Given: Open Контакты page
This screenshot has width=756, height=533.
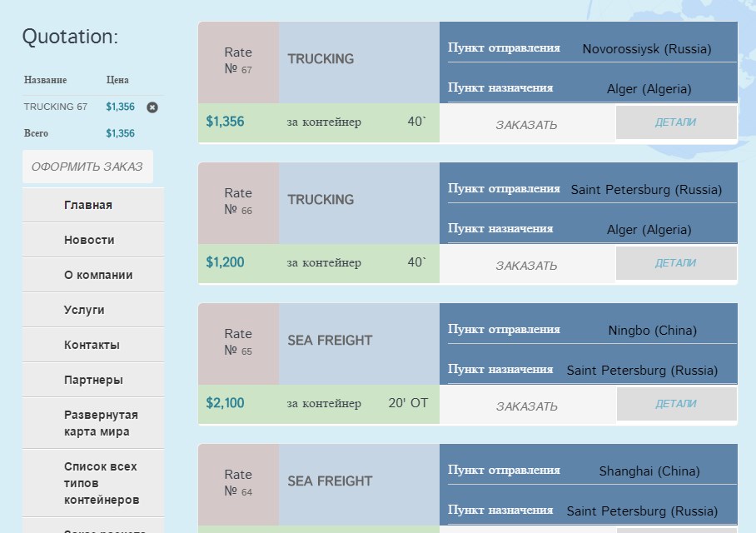Looking at the screenshot, I should (92, 345).
